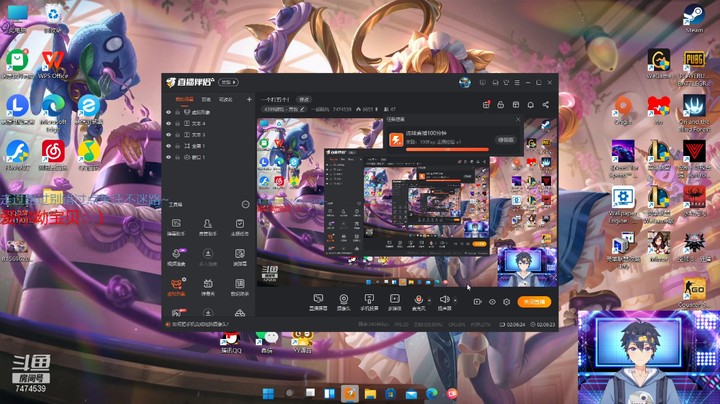
Task: Open 主播任务 checklist tool in toolbox
Action: coord(239,227)
